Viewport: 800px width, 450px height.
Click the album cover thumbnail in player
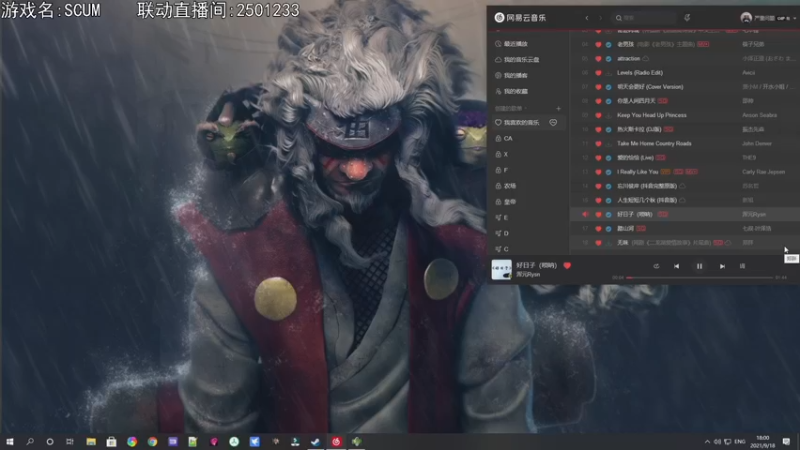click(x=502, y=269)
